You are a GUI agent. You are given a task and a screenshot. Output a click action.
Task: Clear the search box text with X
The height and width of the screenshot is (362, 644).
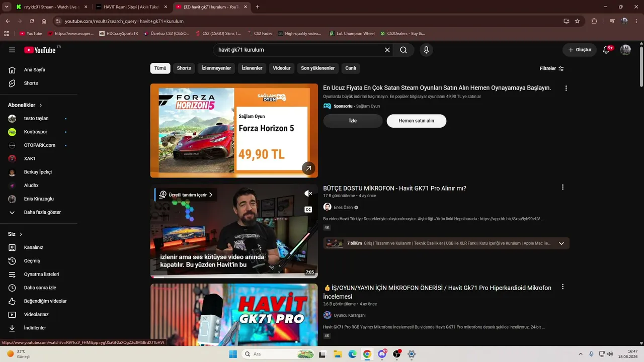[387, 50]
